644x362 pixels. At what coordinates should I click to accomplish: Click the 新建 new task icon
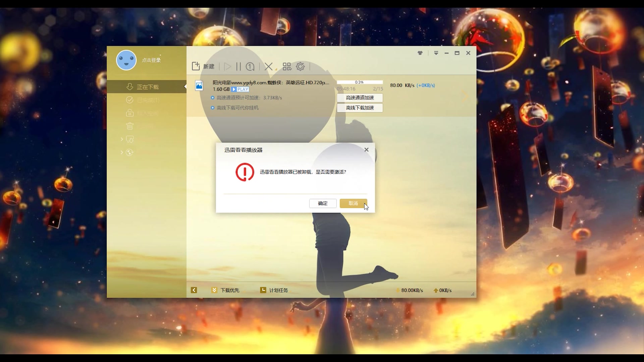196,66
